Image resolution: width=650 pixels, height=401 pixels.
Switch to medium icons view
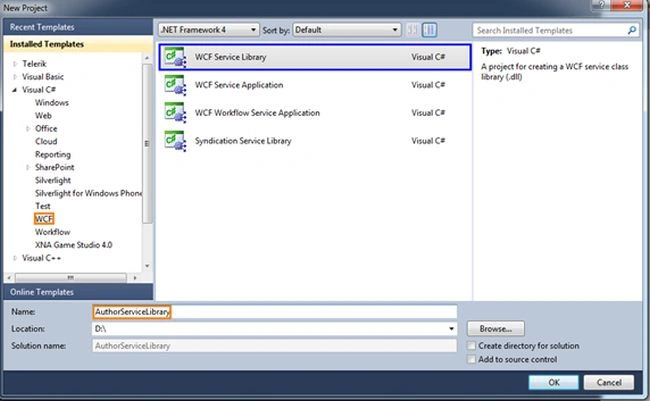click(x=429, y=30)
